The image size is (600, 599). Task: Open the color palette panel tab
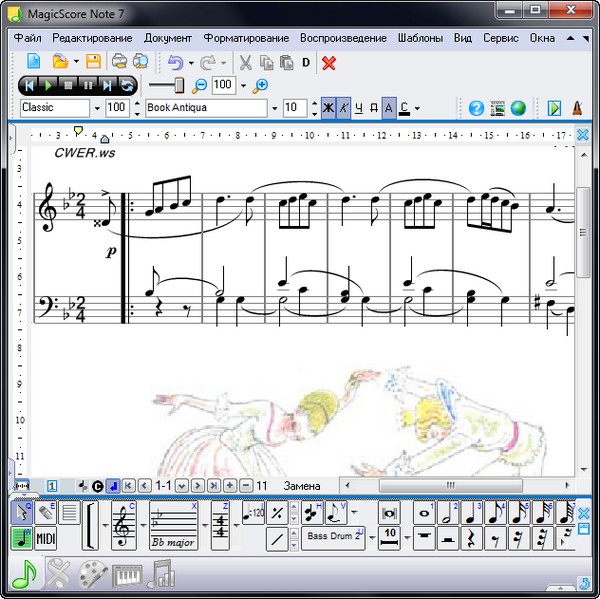[91, 575]
